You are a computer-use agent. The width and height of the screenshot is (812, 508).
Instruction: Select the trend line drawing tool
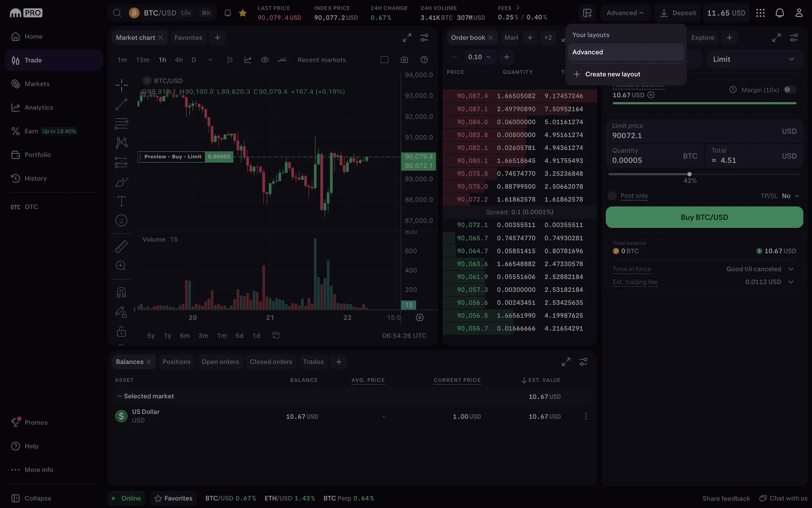click(121, 104)
